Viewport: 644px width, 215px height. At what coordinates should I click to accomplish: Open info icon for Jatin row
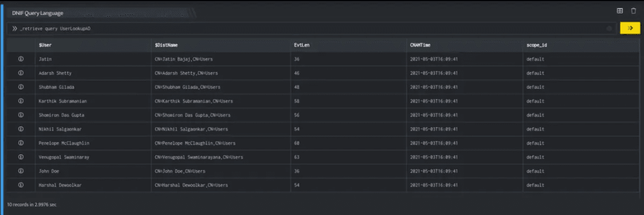tap(21, 59)
